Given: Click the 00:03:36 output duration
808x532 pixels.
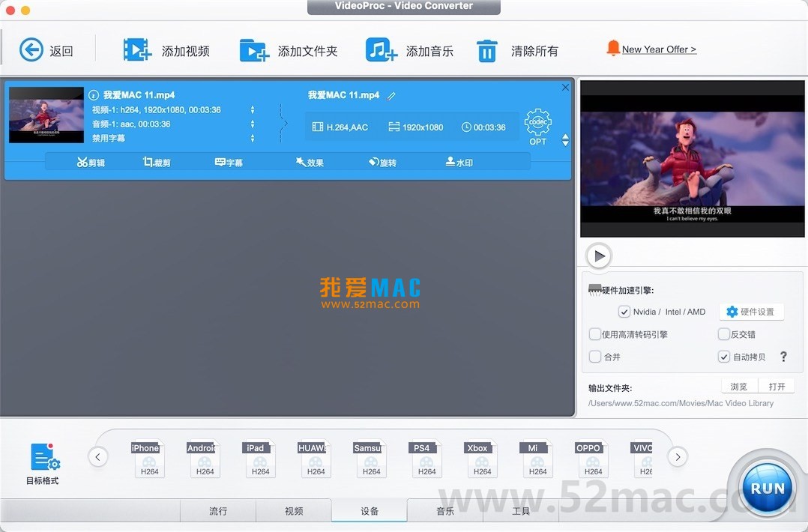Looking at the screenshot, I should coord(484,127).
